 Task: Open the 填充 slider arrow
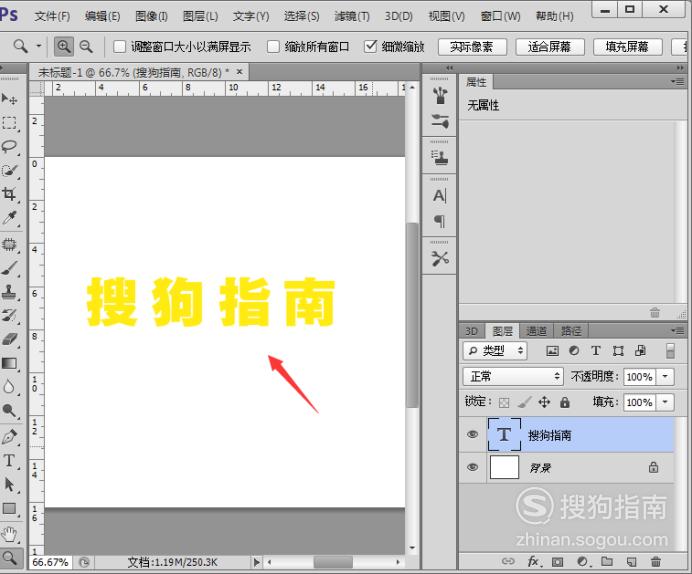point(665,402)
